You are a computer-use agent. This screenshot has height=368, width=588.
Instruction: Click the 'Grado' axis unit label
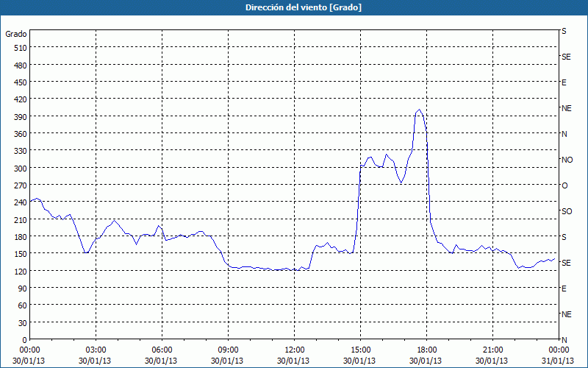pyautogui.click(x=15, y=34)
